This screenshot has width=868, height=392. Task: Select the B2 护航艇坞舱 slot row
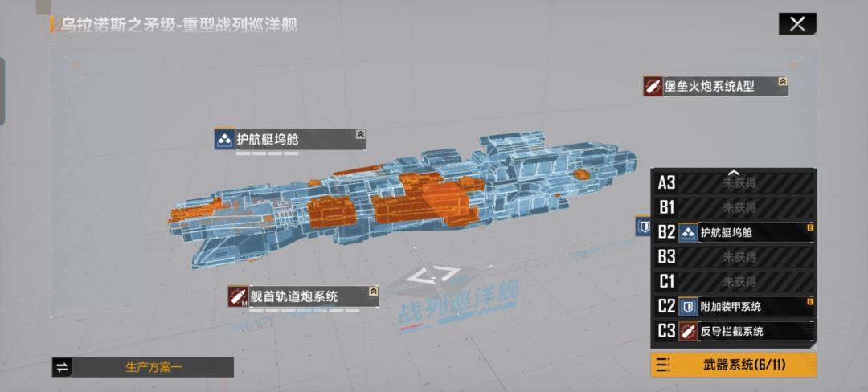734,232
